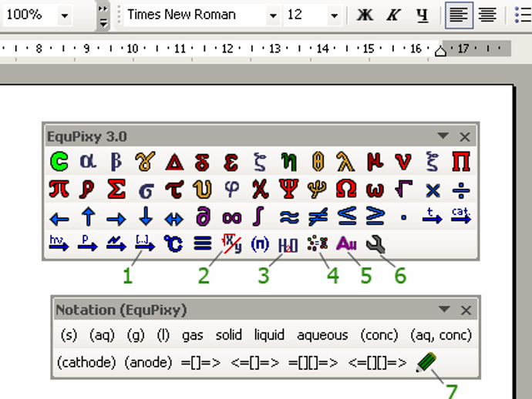The image size is (532, 399).
Task: Insert the infinity symbol
Action: coord(232,217)
